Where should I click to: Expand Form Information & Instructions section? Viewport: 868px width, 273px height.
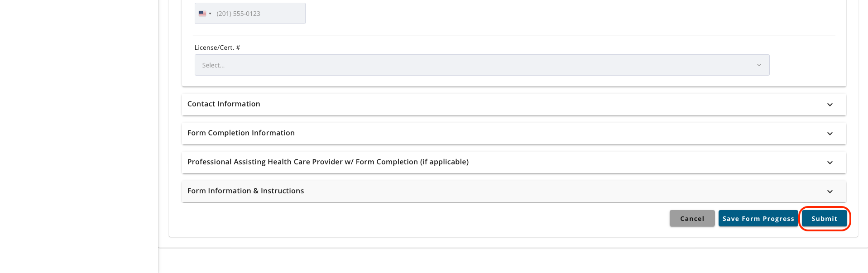(x=514, y=191)
